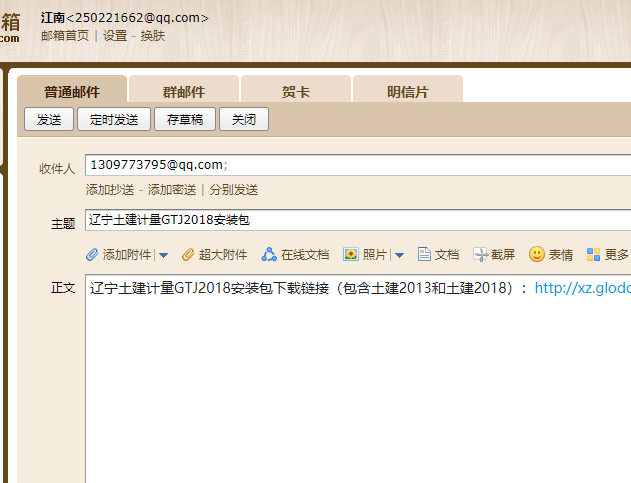Click the 表情 smiley icon
This screenshot has height=483, width=631.
coord(536,254)
